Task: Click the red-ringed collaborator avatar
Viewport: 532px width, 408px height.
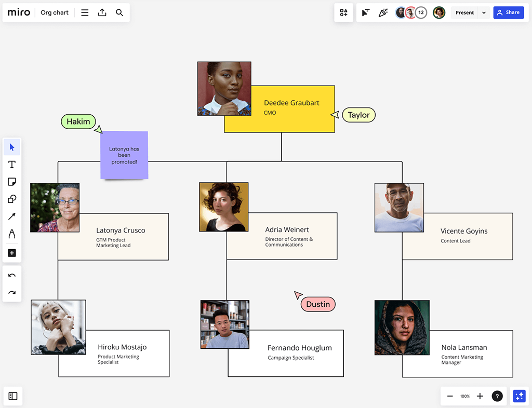Action: click(411, 12)
